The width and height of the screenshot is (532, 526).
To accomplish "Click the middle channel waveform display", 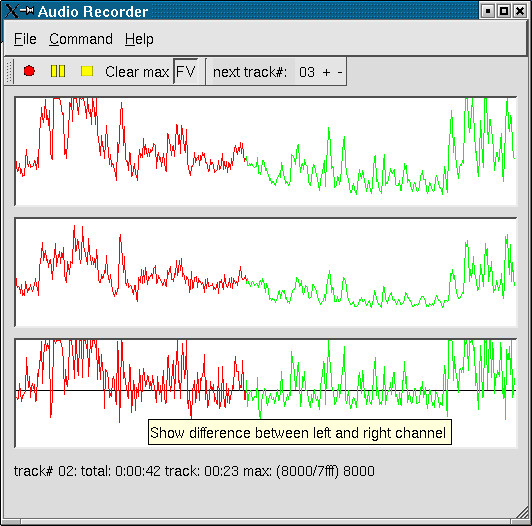I will [x=266, y=273].
